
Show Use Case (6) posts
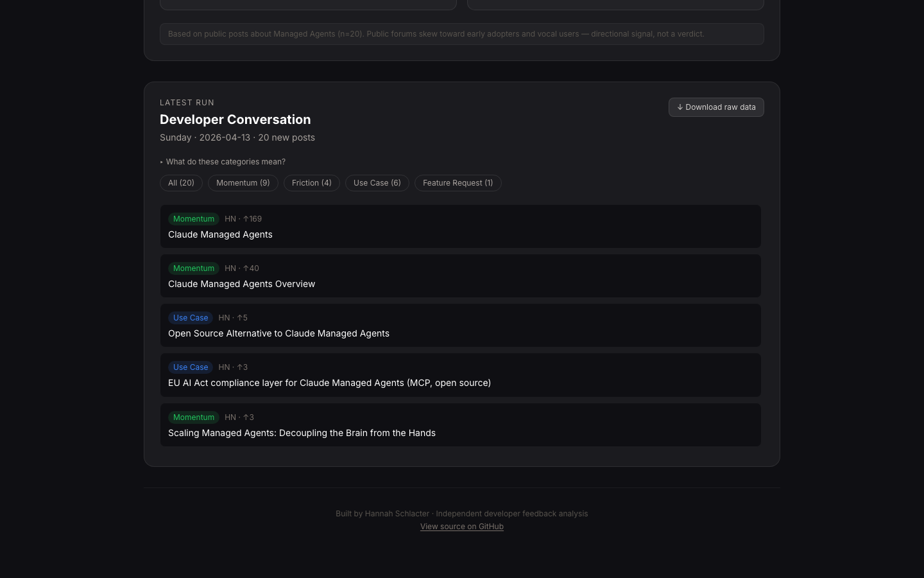tap(377, 183)
